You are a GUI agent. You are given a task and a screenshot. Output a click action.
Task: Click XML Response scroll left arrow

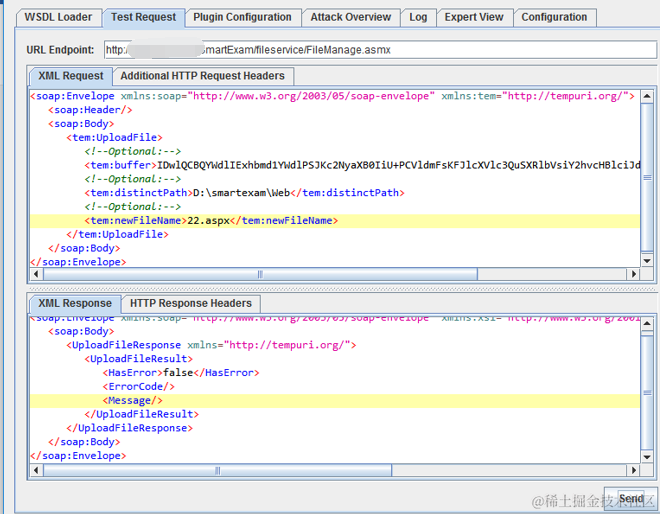36,470
